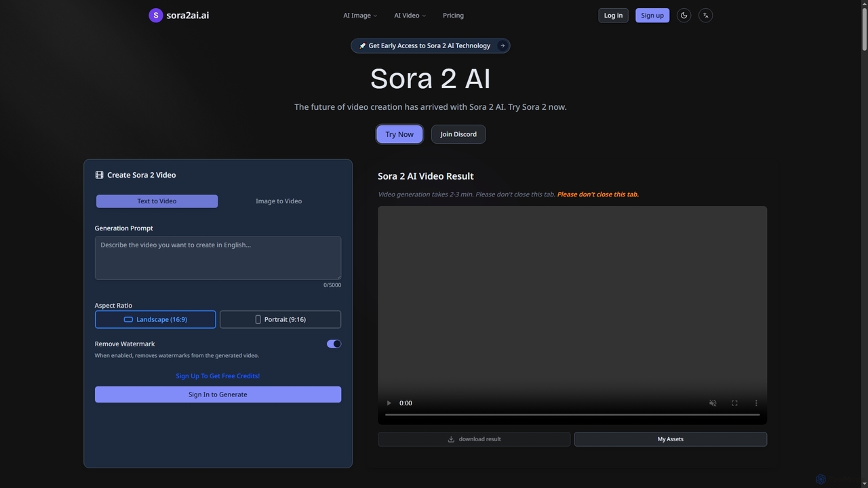Click the rocket icon in early access banner
The image size is (868, 488).
pyautogui.click(x=363, y=45)
